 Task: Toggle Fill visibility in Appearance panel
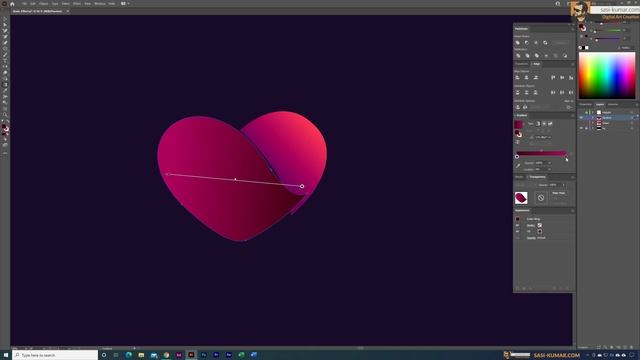[x=518, y=231]
